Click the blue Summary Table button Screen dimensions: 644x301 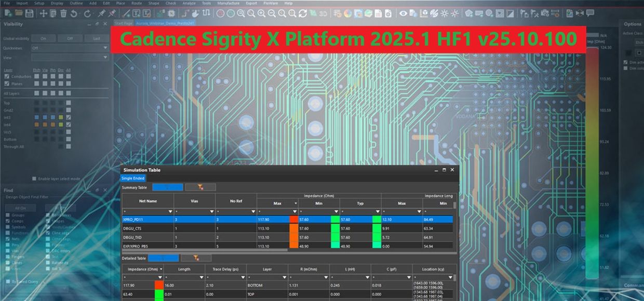click(168, 187)
